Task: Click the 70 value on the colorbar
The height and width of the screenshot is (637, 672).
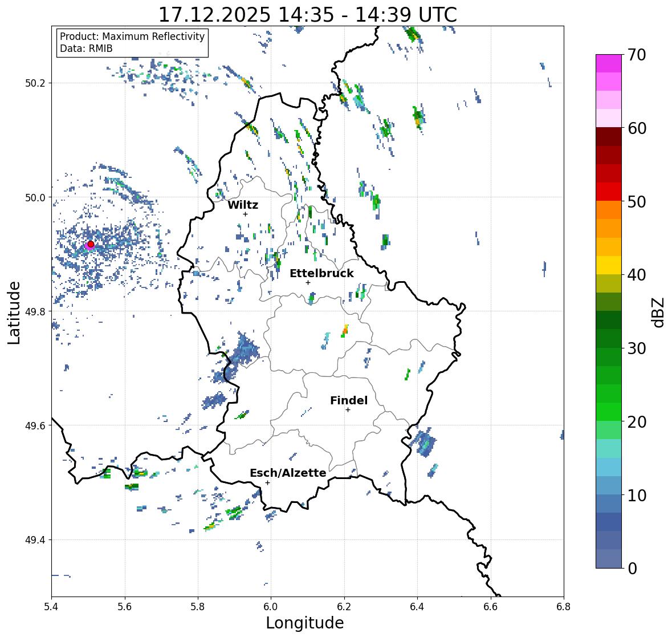Action: click(x=637, y=55)
